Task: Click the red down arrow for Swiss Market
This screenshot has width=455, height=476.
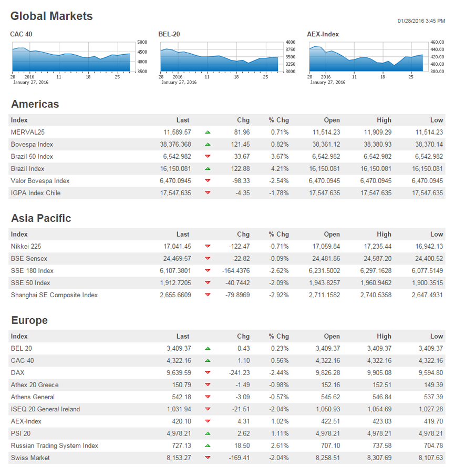Action: 208,458
